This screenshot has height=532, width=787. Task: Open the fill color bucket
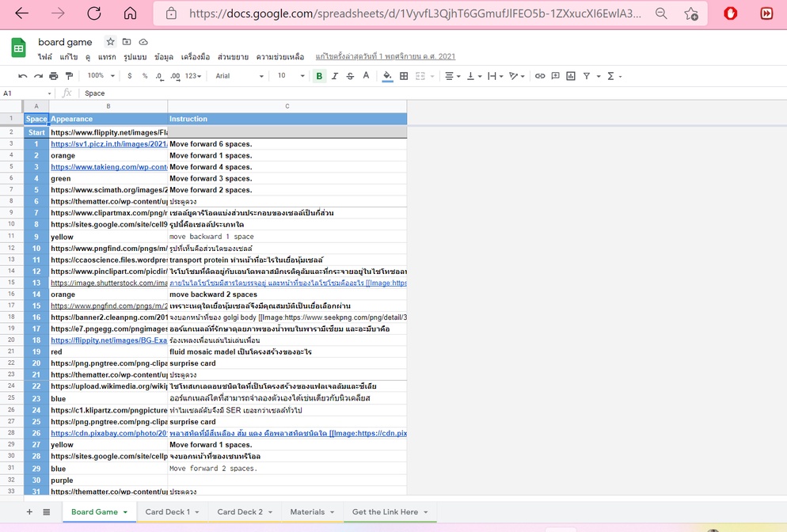point(387,76)
